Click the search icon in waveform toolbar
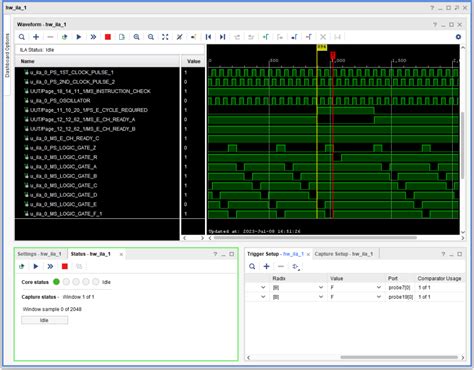This screenshot has height=370, width=474. (22, 37)
